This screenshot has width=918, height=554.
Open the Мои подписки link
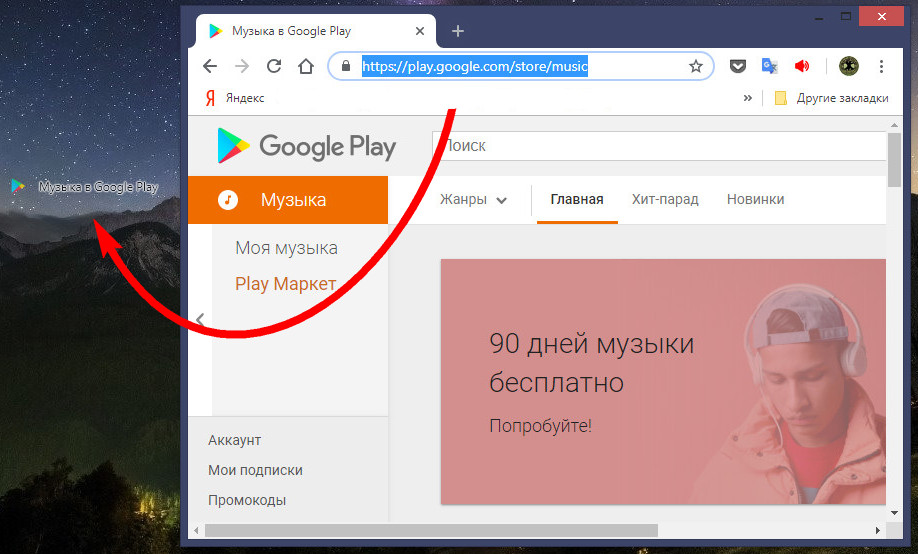pyautogui.click(x=255, y=470)
